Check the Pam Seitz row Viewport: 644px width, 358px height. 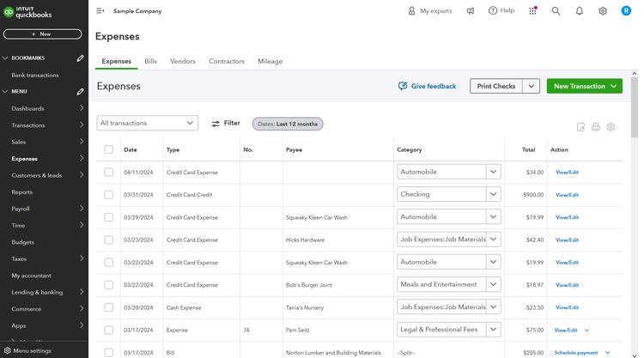click(108, 330)
